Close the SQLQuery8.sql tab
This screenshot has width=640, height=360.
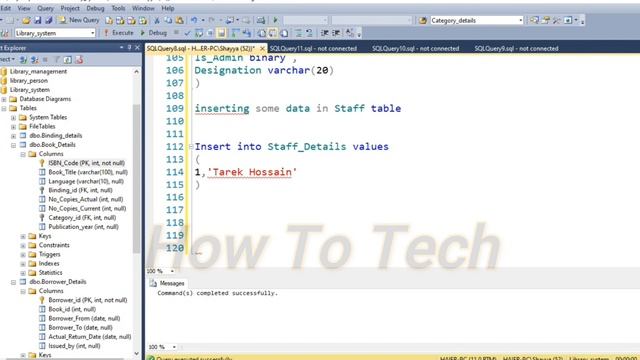[262, 49]
